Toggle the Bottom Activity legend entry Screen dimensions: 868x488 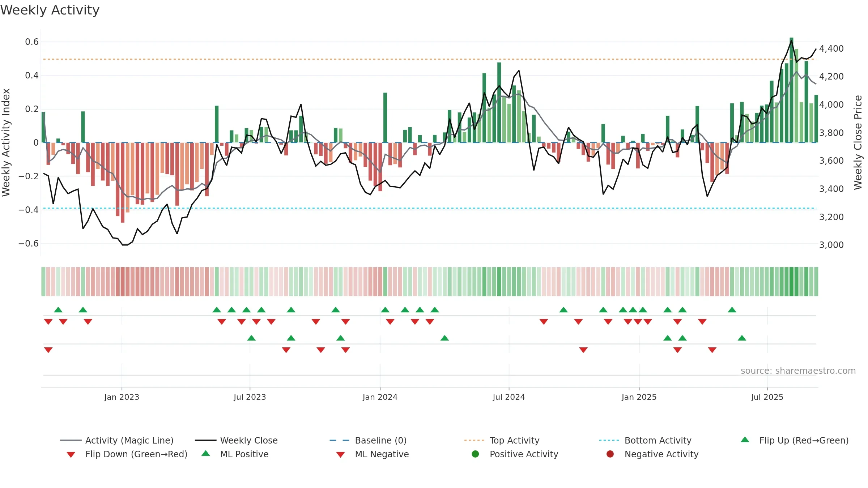(645, 440)
